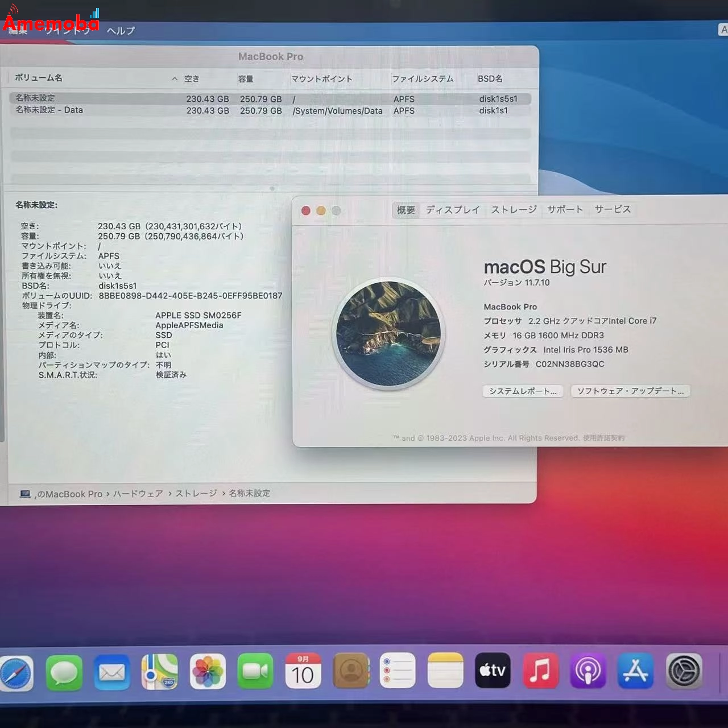
Task: Select the ストレージ tab
Action: click(514, 209)
